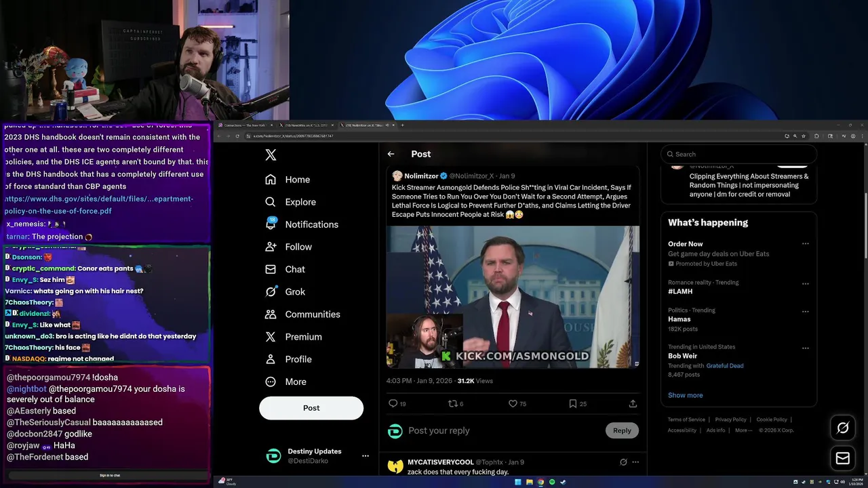Open new browser tab with plus button

pos(402,125)
